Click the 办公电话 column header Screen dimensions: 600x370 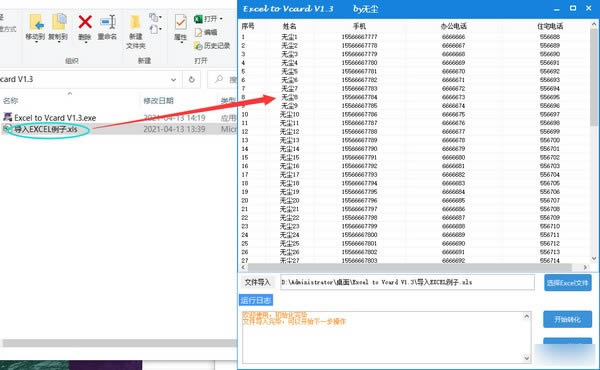pos(453,26)
